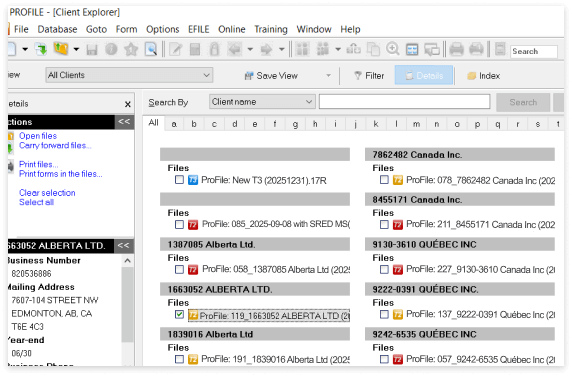Collapse the Actions panel with << button
The width and height of the screenshot is (572, 376).
(x=124, y=122)
